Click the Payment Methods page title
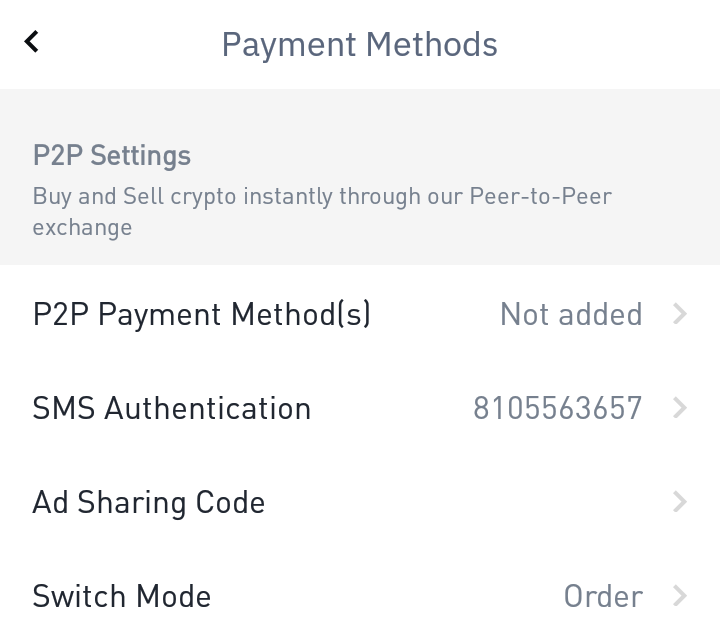720x628 pixels. 359,44
